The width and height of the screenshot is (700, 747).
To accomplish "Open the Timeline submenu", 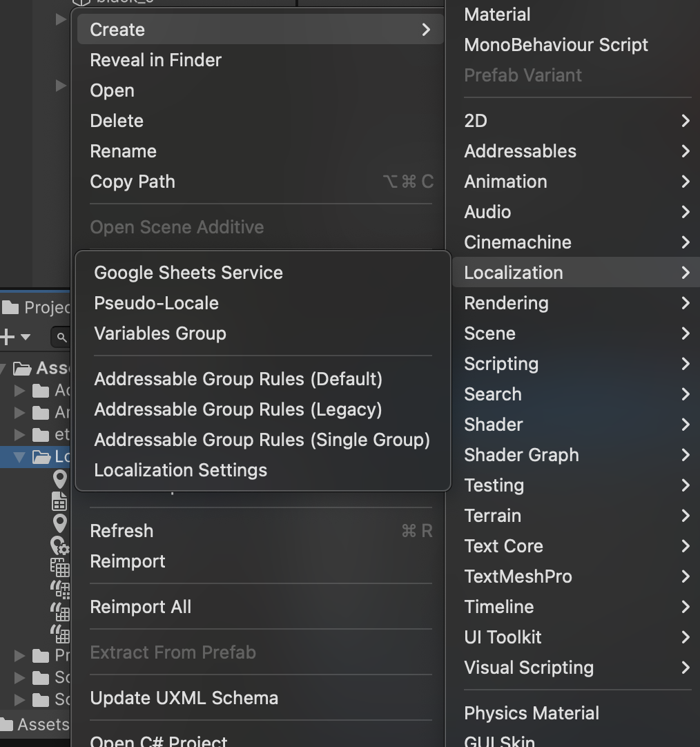I will click(x=576, y=607).
